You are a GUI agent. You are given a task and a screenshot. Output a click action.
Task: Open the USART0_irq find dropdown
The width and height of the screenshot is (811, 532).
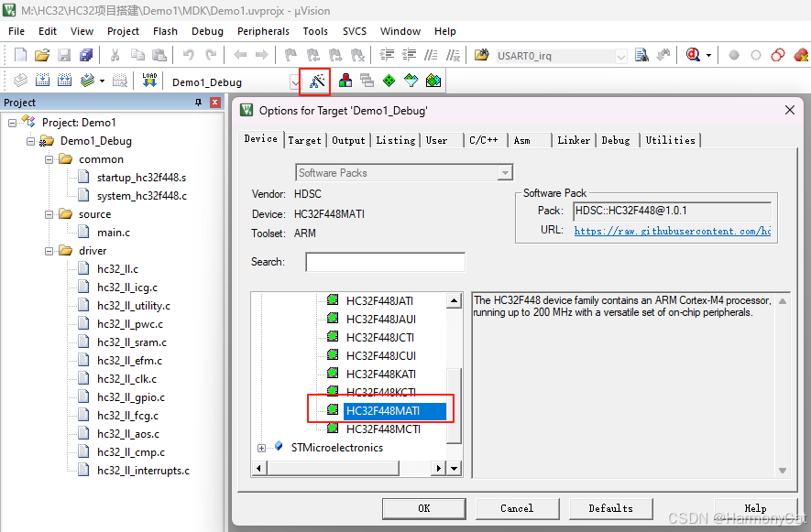click(x=621, y=56)
